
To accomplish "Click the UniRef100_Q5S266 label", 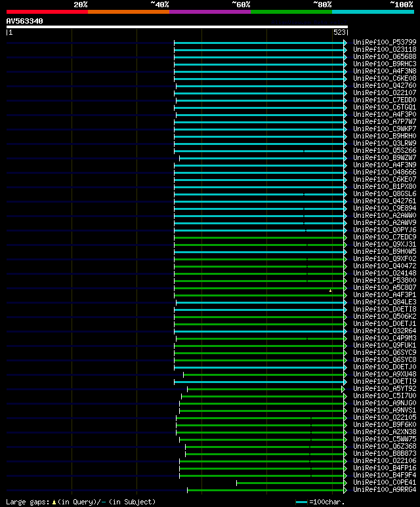I will tap(385, 151).
